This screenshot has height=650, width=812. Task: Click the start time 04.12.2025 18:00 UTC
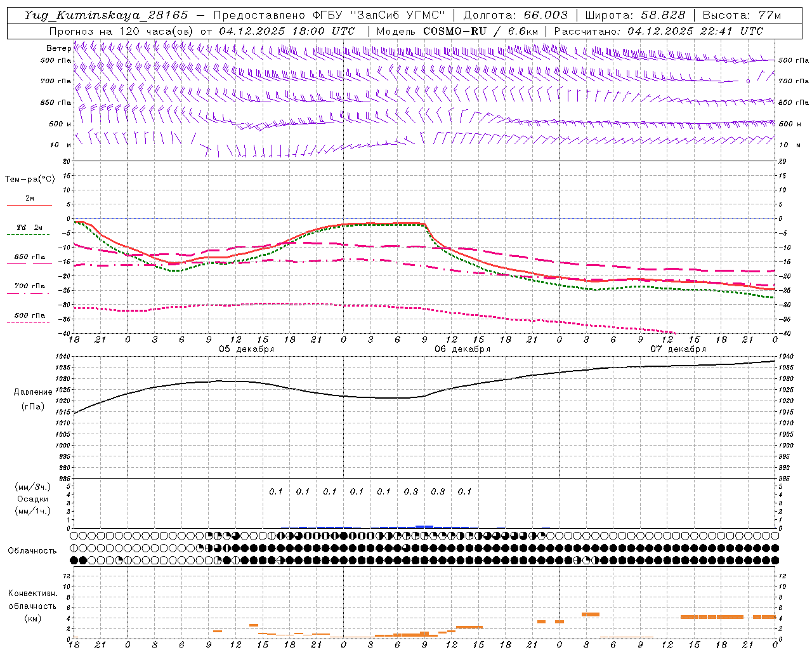(287, 31)
